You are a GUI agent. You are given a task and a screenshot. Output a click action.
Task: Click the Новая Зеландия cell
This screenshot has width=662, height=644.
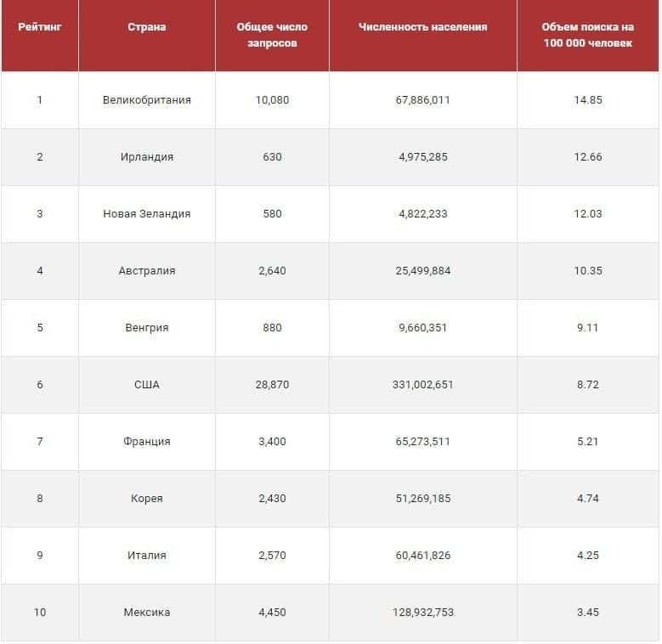pos(147,214)
